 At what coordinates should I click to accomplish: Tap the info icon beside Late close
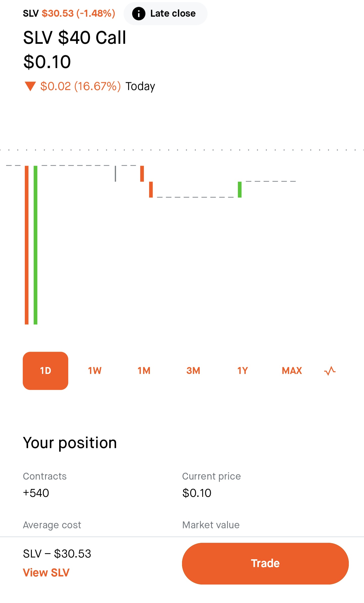click(x=139, y=14)
